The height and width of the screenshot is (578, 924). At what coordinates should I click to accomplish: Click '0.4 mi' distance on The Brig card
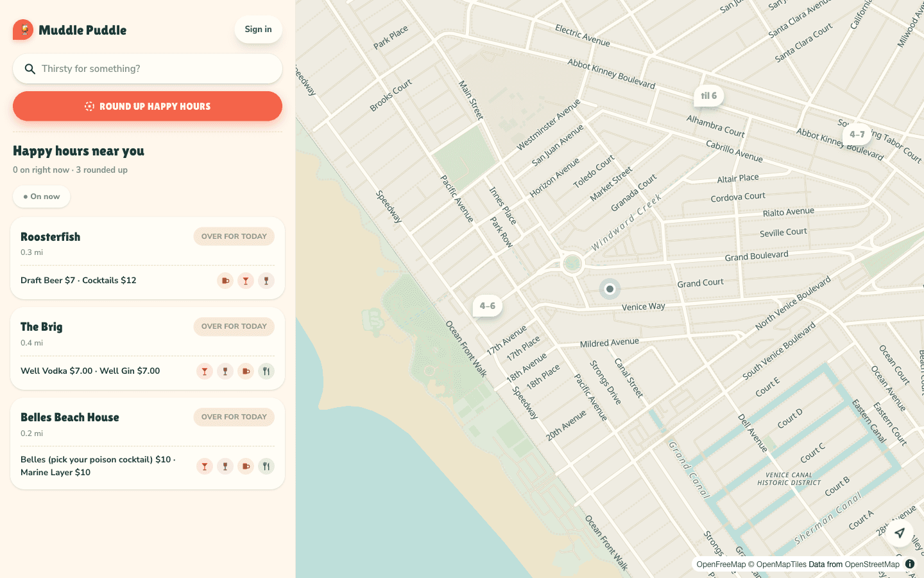point(31,343)
